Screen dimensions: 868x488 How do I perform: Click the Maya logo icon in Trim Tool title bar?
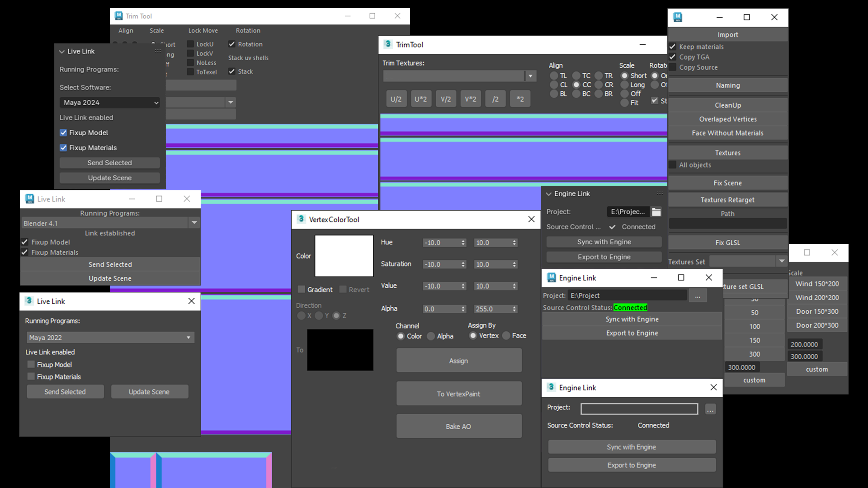coord(118,16)
